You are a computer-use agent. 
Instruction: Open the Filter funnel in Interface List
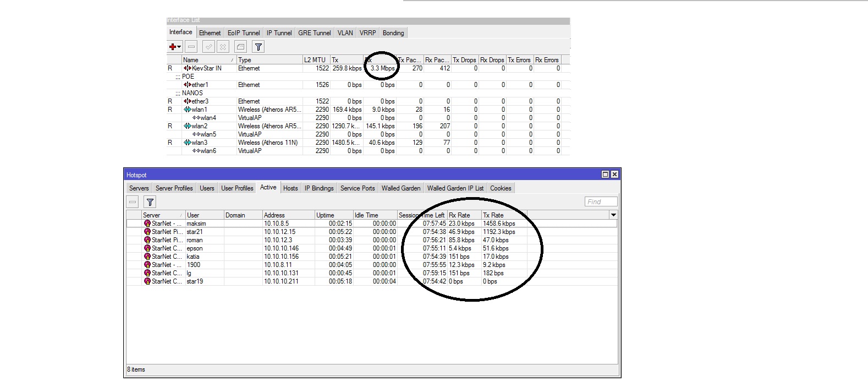point(258,47)
